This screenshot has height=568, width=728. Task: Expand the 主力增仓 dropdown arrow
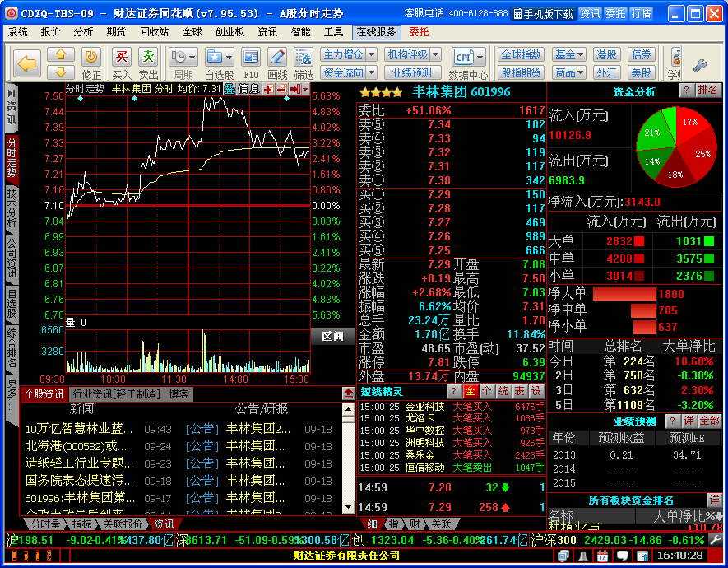[x=372, y=55]
